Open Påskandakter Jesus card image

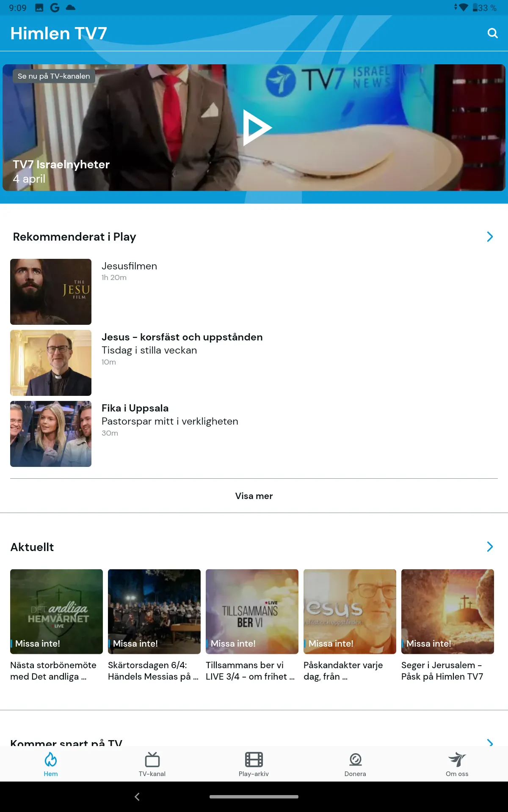coord(350,612)
